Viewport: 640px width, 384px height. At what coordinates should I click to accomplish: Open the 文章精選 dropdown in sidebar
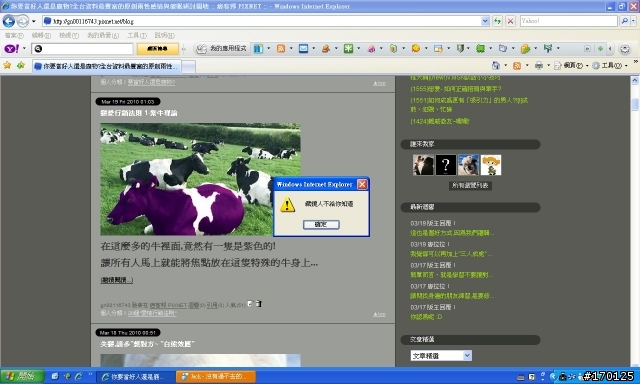point(441,356)
